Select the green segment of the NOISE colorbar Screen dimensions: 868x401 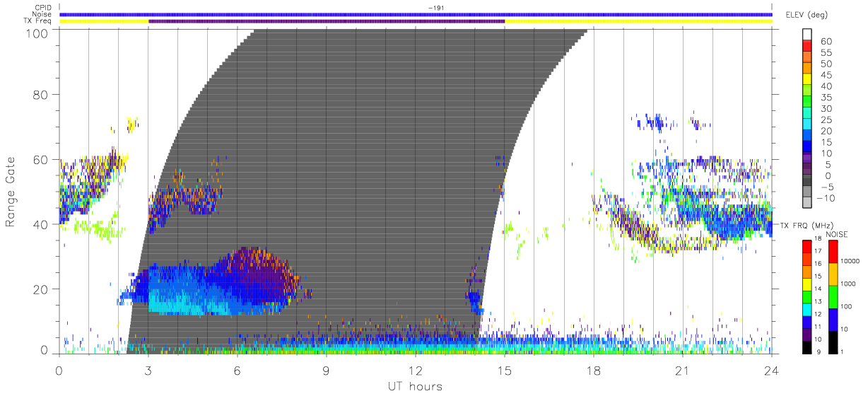click(832, 296)
